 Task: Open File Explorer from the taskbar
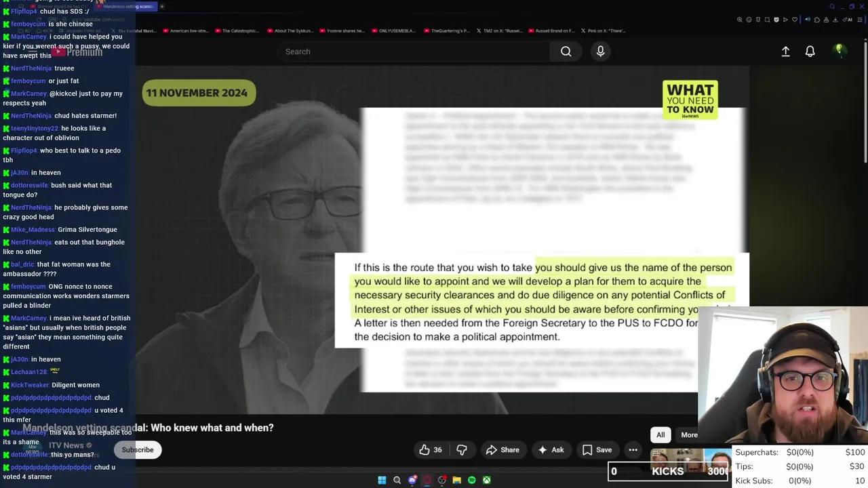[456, 480]
